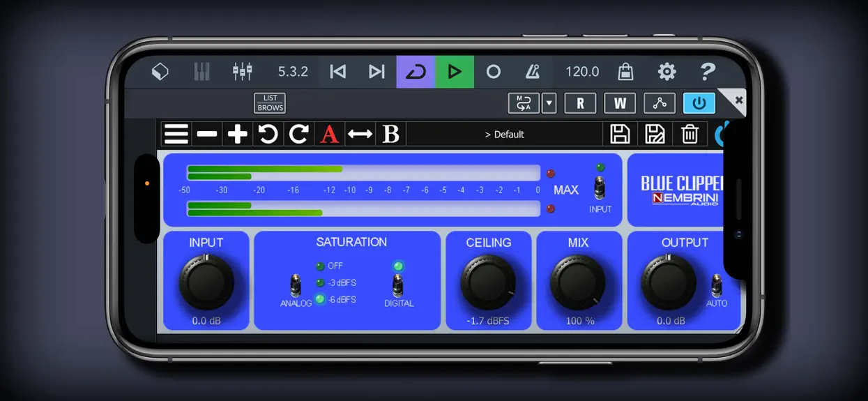Open the help question mark
This screenshot has height=401, width=868.
[x=708, y=71]
